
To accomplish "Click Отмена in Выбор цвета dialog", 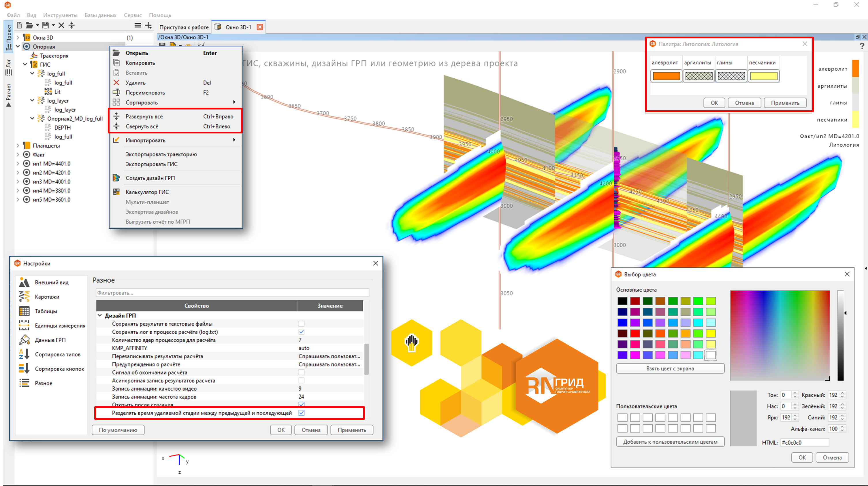I will 832,457.
